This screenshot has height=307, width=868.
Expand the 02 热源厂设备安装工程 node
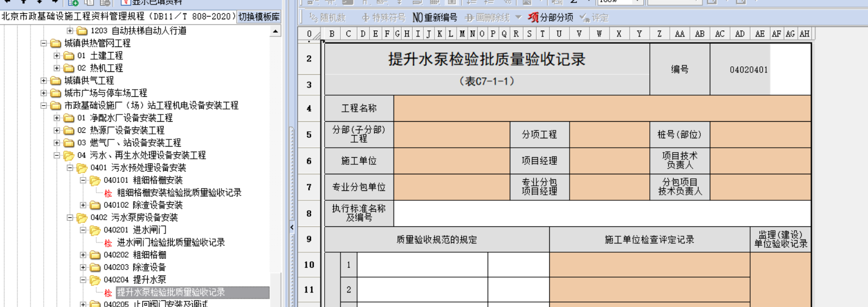tap(56, 131)
